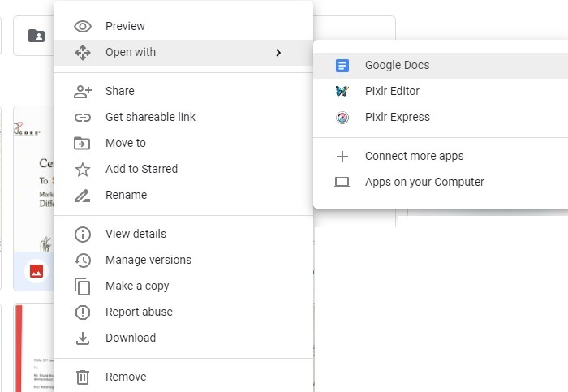This screenshot has width=568, height=392.
Task: Click the Pixlr Express round icon
Action: (342, 118)
